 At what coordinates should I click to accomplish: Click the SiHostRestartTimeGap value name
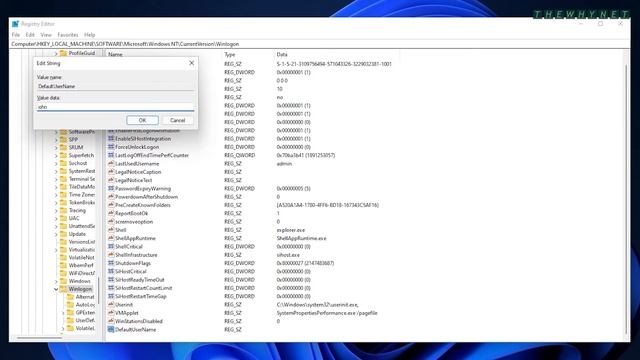[x=141, y=296]
